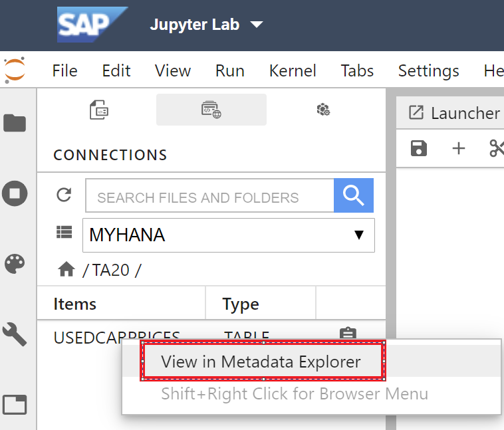
Task: Open the Run menu
Action: click(230, 70)
